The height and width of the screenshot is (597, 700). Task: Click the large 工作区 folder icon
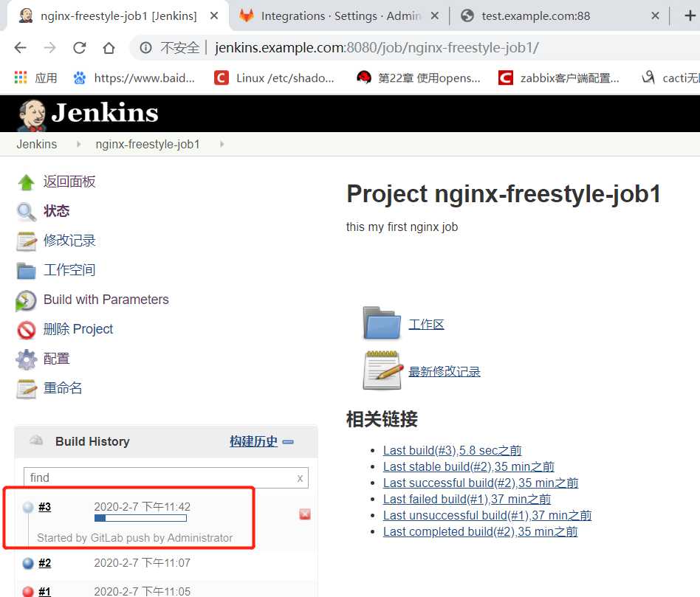[x=382, y=322]
